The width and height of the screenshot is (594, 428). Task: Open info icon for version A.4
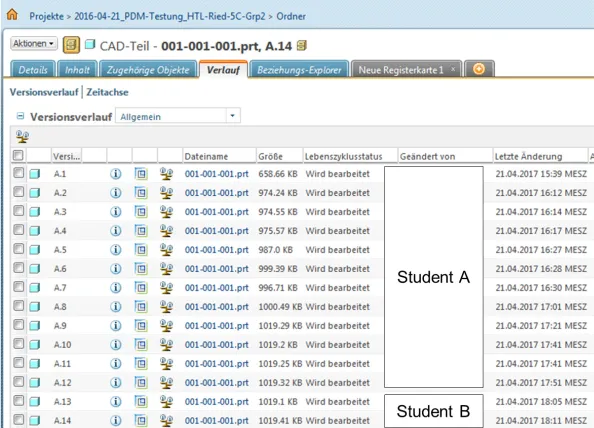pyautogui.click(x=116, y=231)
